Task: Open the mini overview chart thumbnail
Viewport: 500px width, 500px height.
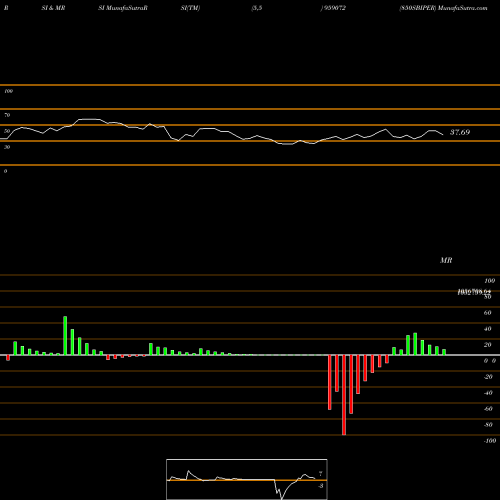Action: click(x=247, y=479)
